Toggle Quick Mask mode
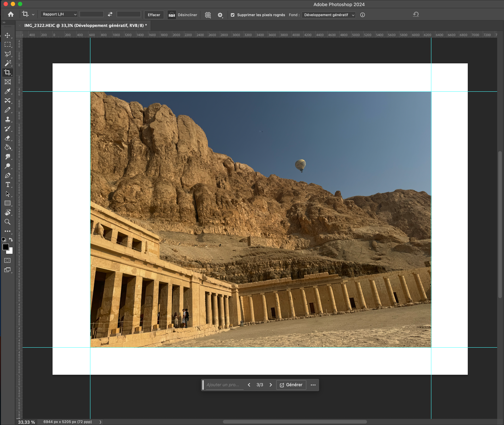504x425 pixels. 8,260
